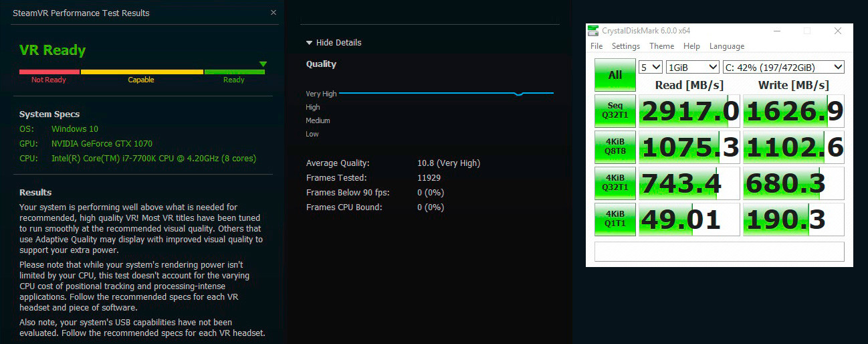Open the test size dropdown showing 1GiB
Image resolution: width=868 pixels, height=344 pixels.
pyautogui.click(x=693, y=67)
